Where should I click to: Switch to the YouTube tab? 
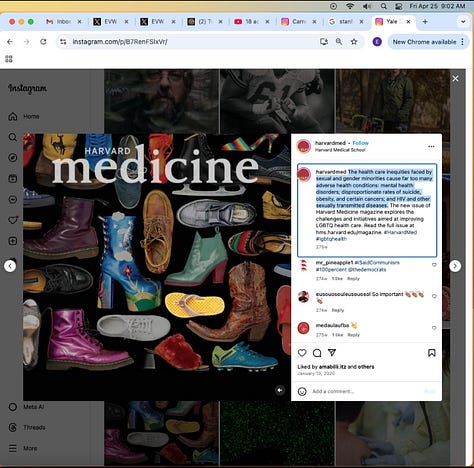coord(252,22)
